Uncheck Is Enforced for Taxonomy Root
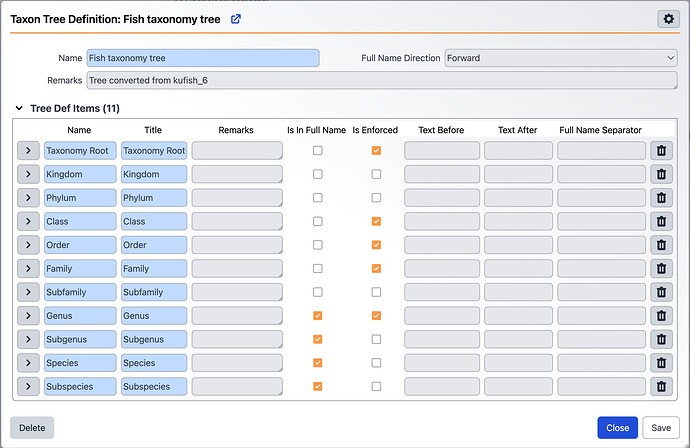Screen dimensions: 690x448 pos(376,151)
